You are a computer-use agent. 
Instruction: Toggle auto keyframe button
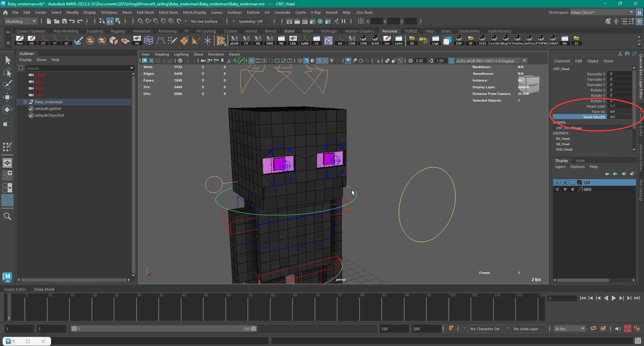[628, 329]
